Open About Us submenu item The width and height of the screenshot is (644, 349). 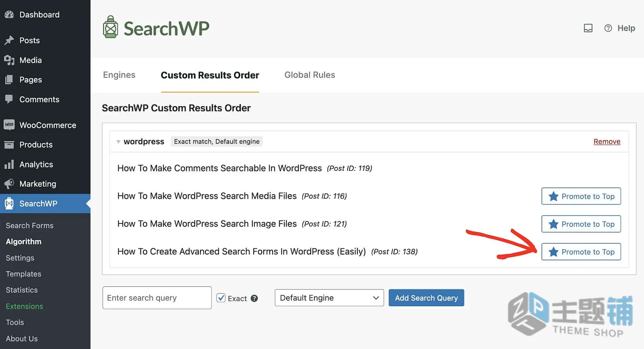[22, 339]
